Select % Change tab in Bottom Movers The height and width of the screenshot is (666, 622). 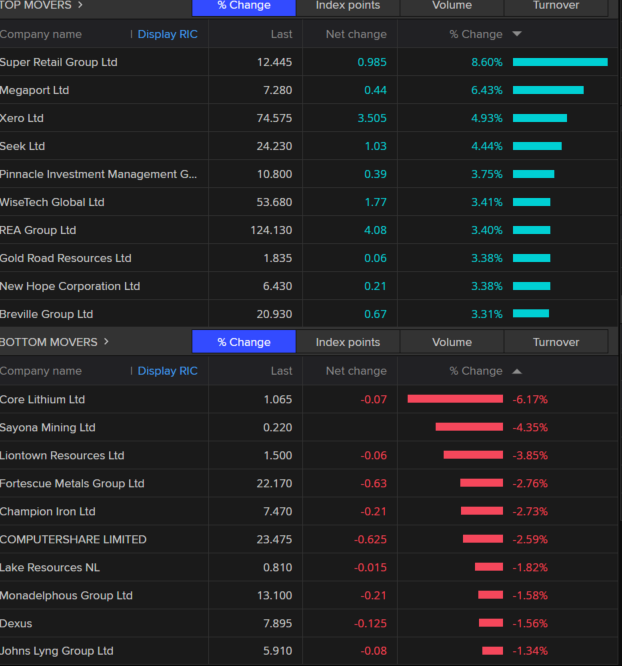point(244,342)
